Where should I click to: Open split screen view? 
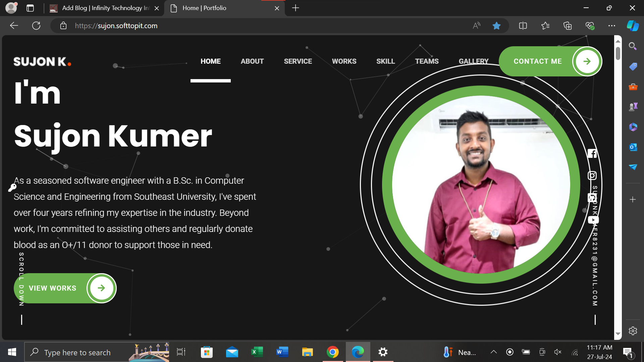tap(523, 25)
